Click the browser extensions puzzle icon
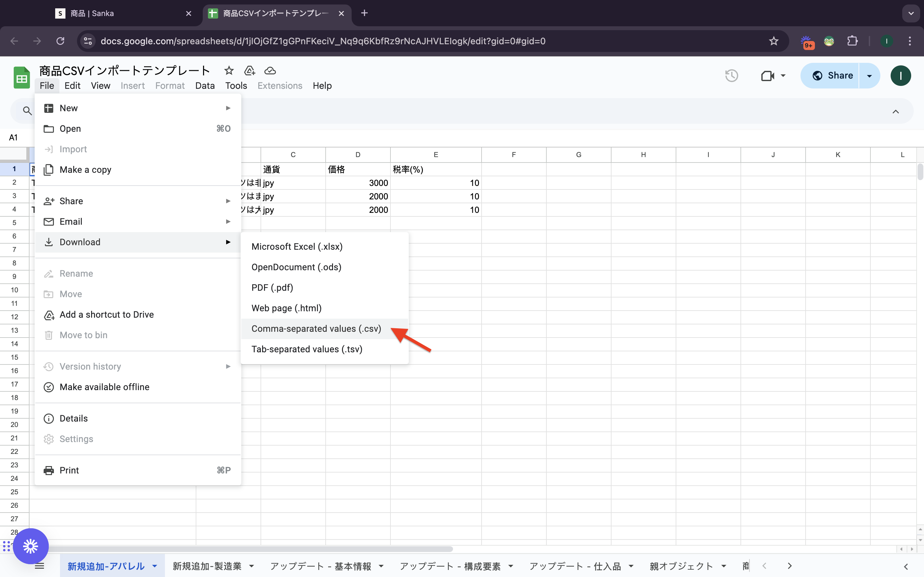Image resolution: width=924 pixels, height=577 pixels. tap(852, 41)
